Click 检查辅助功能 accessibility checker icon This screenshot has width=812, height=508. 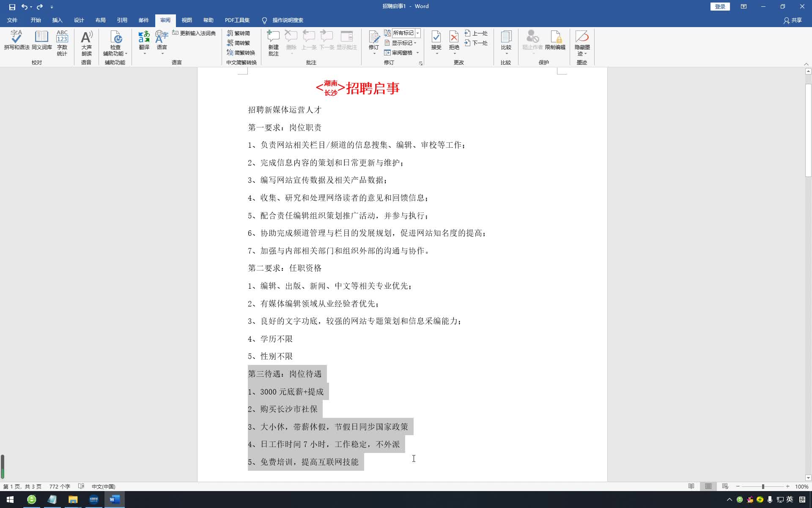115,37
